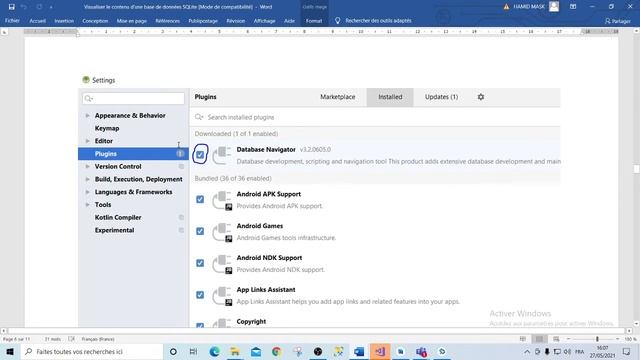Switch to the Publipostage tab
Viewport: 640px width, 360px height.
(x=203, y=20)
